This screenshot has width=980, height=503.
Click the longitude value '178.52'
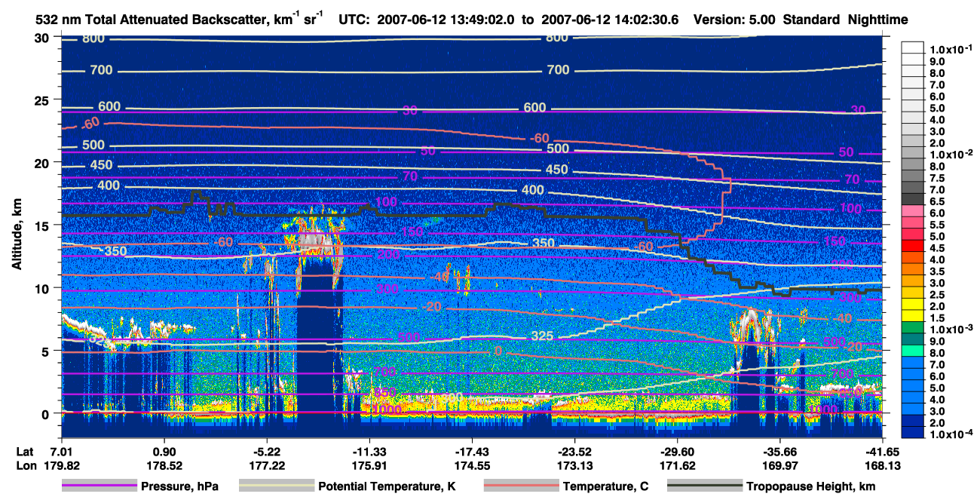tap(164, 465)
